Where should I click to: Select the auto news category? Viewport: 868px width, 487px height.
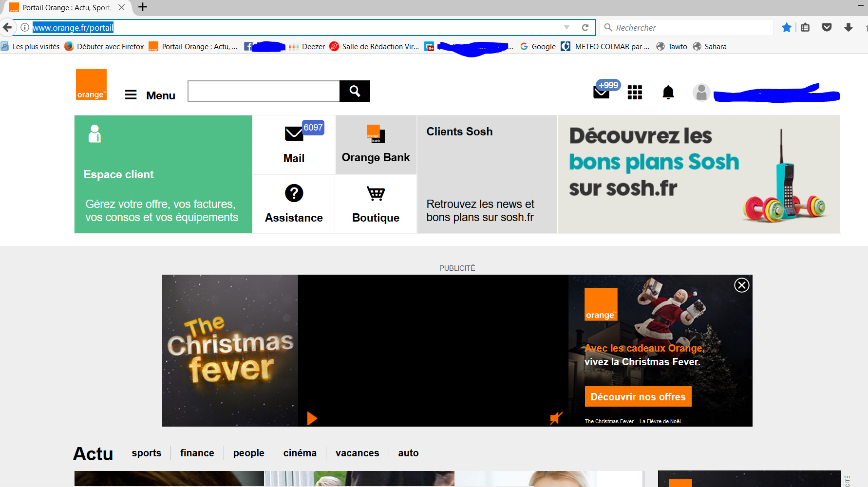[x=408, y=453]
